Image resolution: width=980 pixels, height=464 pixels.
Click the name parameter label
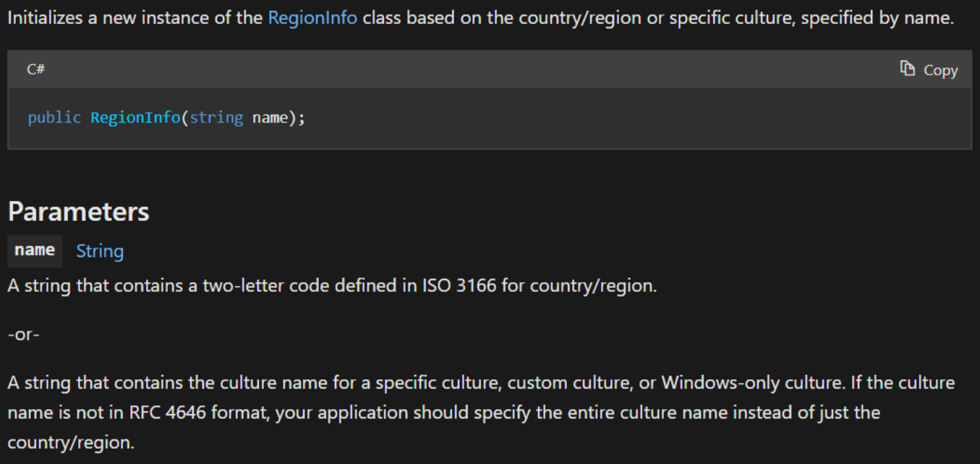pos(35,250)
